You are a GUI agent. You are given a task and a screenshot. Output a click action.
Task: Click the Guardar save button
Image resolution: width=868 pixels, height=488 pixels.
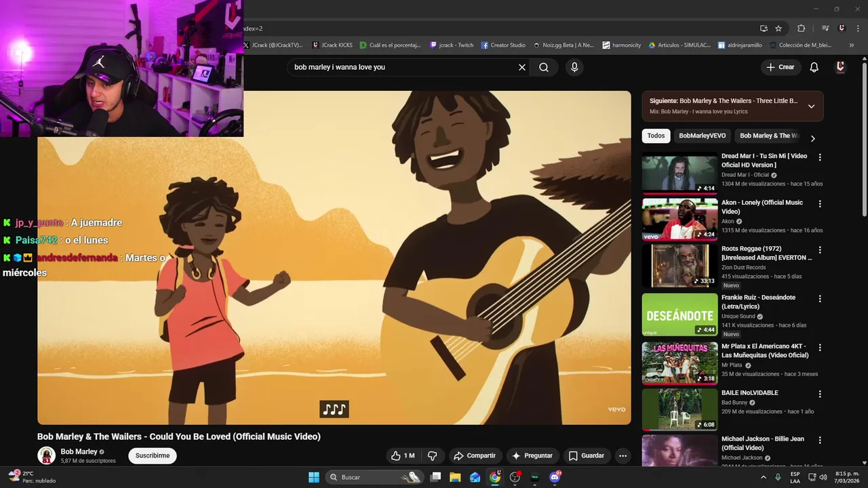[586, 455]
